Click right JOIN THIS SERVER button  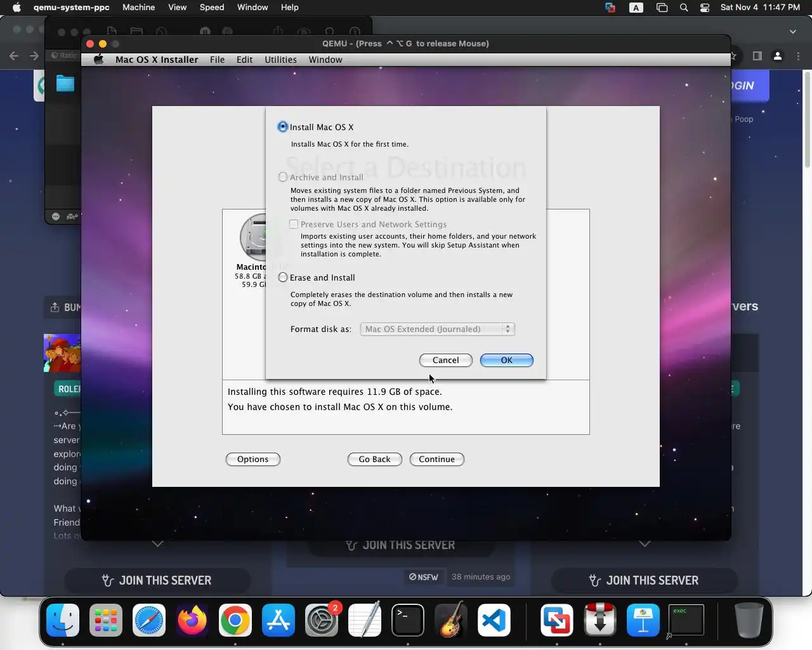coord(645,580)
